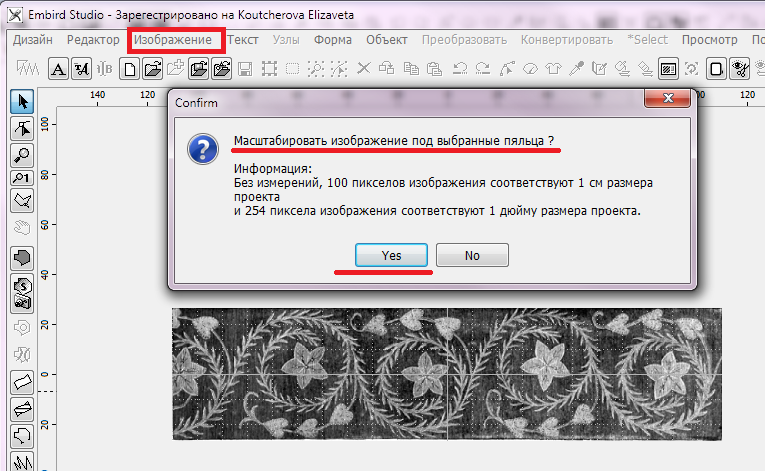Open the Конвертировать menu
Viewport: 765px width, 471px height.
[566, 40]
